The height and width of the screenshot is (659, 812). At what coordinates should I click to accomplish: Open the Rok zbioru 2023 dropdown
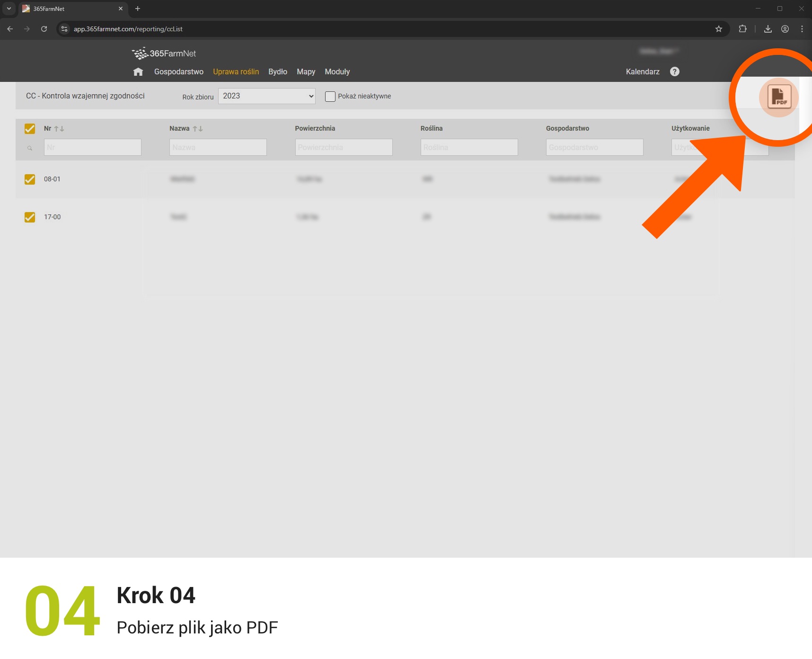pos(267,96)
